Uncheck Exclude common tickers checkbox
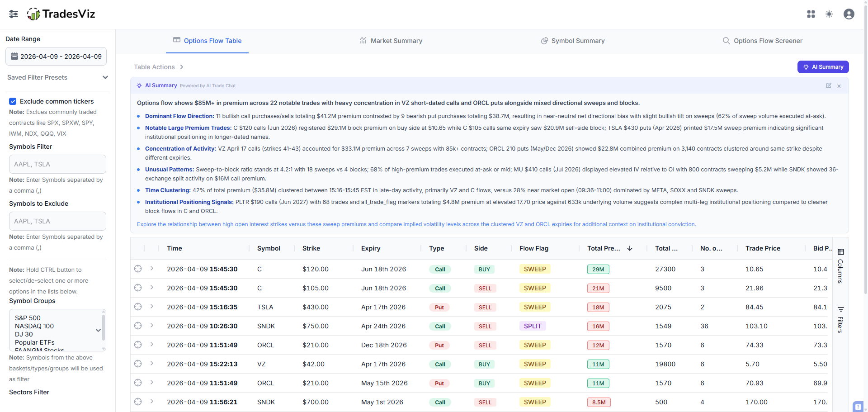The height and width of the screenshot is (412, 868). [13, 101]
